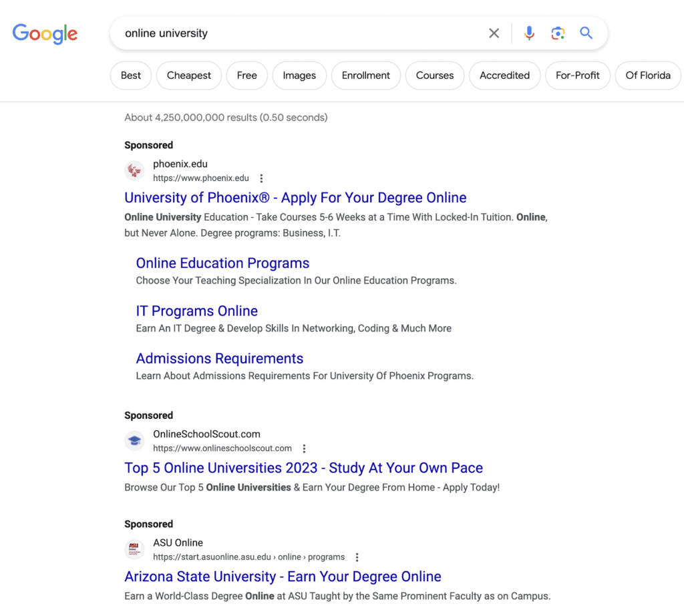This screenshot has height=616, width=684.
Task: Toggle the Accredited search filter
Action: (504, 75)
